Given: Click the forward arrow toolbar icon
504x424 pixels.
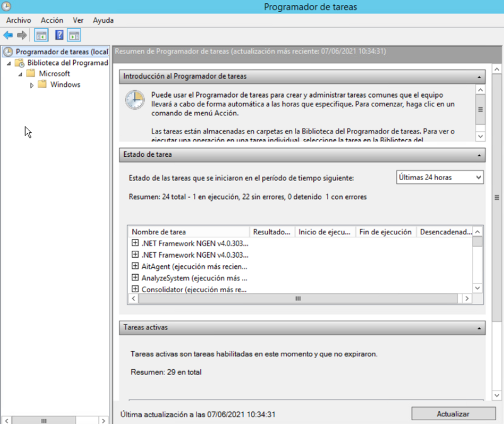Looking at the screenshot, I should click(x=22, y=35).
